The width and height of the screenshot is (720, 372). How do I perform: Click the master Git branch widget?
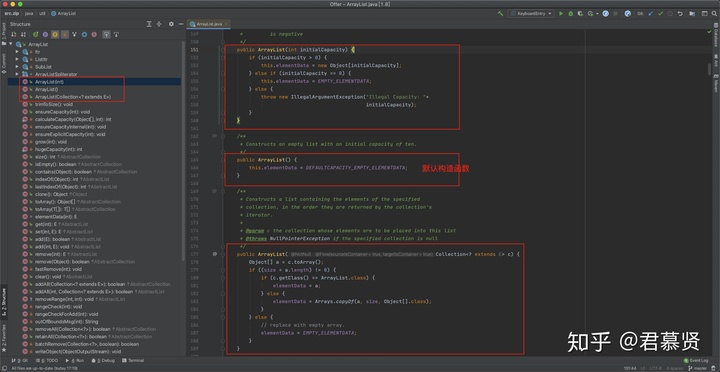pyautogui.click(x=697, y=368)
